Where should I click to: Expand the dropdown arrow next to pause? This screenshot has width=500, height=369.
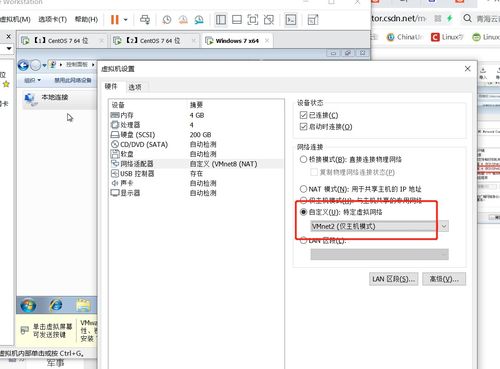click(126, 20)
